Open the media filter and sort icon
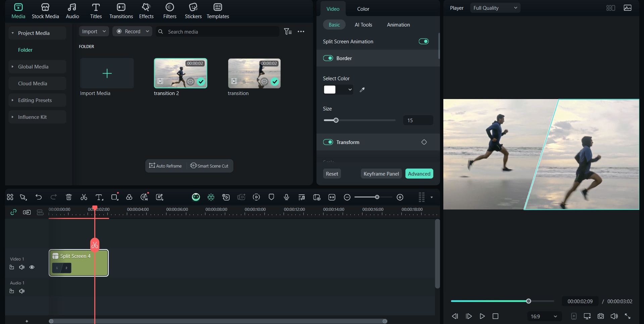The image size is (644, 324). (288, 32)
